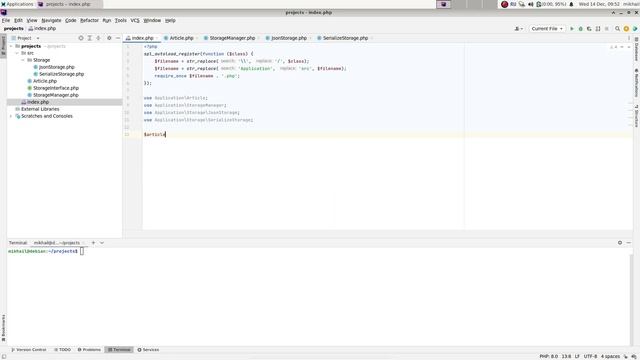This screenshot has width=640, height=360.
Task: Click volume speaker icon in system tray
Action: [x=531, y=4]
